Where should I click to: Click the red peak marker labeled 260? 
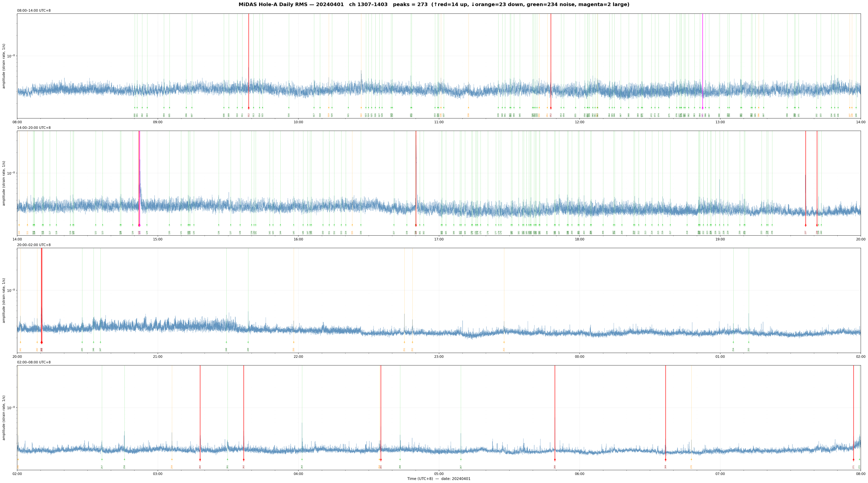tap(200, 459)
